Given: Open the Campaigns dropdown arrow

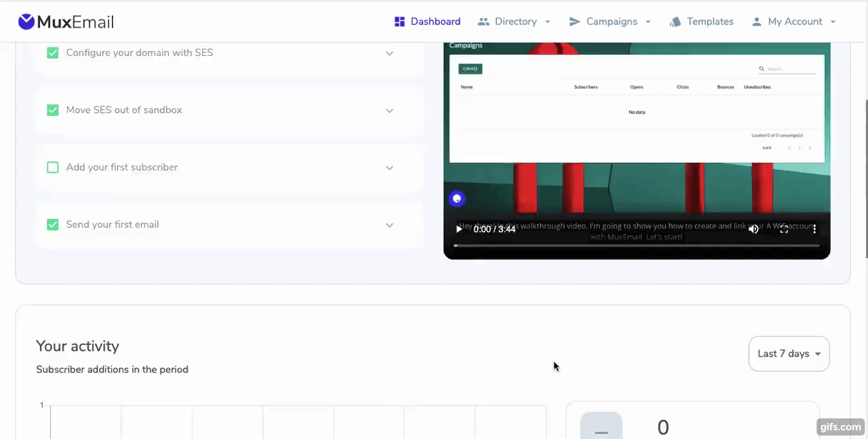Looking at the screenshot, I should pyautogui.click(x=648, y=22).
